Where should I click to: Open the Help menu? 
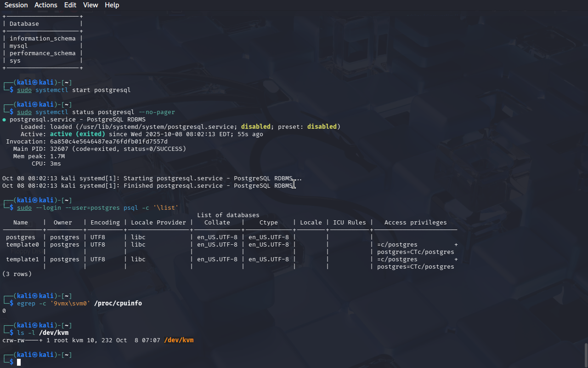coord(112,5)
